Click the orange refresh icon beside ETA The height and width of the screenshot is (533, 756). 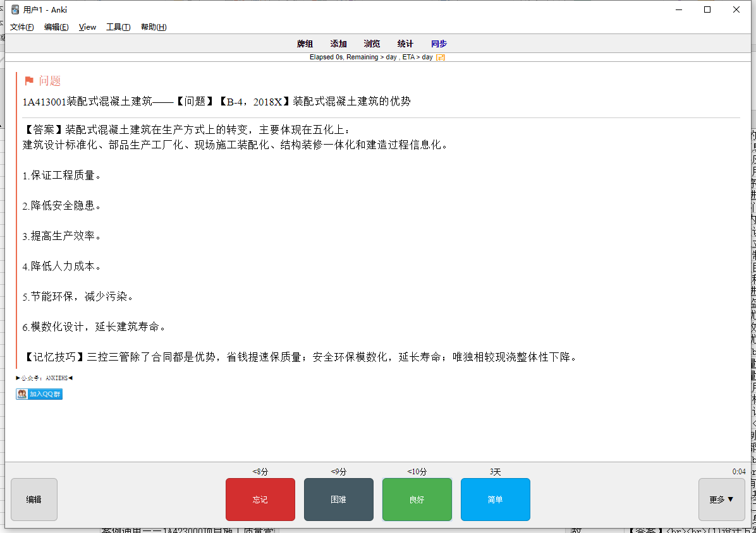click(x=440, y=57)
